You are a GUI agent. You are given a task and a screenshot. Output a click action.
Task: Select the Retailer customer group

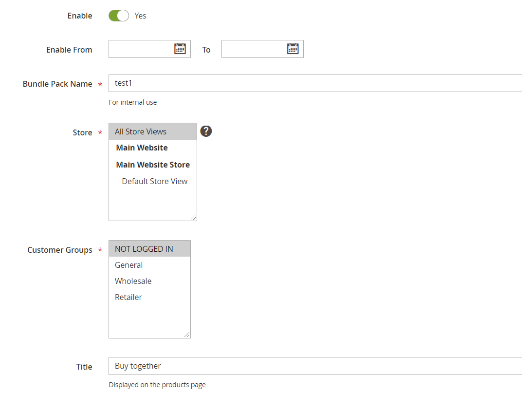point(128,297)
